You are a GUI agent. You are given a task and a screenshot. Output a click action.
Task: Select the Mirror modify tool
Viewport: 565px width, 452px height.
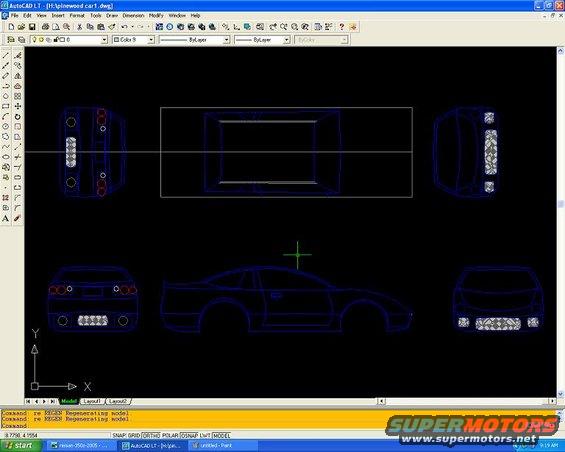(x=18, y=76)
